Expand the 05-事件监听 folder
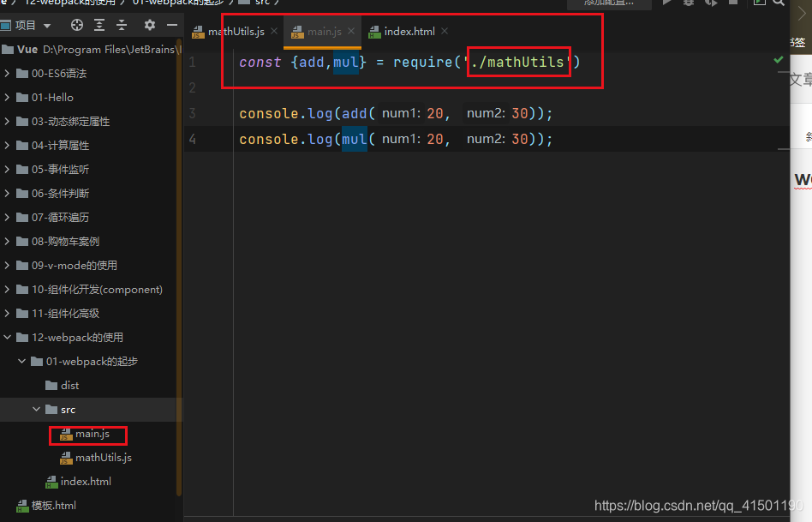 [7, 169]
